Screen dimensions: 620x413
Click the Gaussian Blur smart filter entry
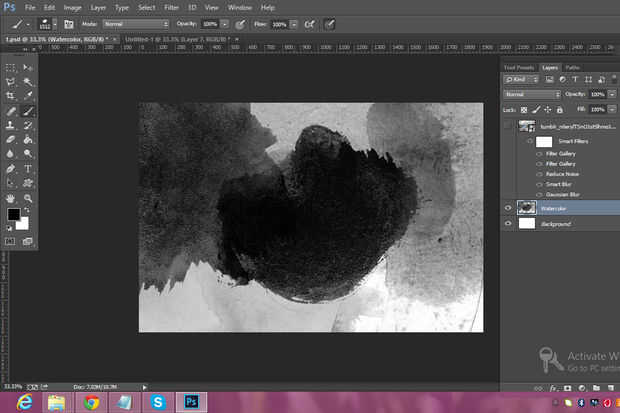[563, 194]
